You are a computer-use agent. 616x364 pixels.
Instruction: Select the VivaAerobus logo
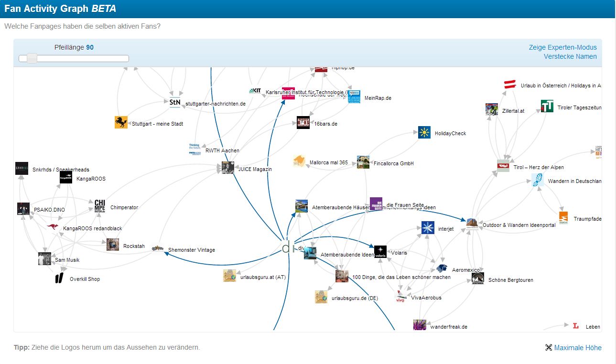(x=400, y=297)
